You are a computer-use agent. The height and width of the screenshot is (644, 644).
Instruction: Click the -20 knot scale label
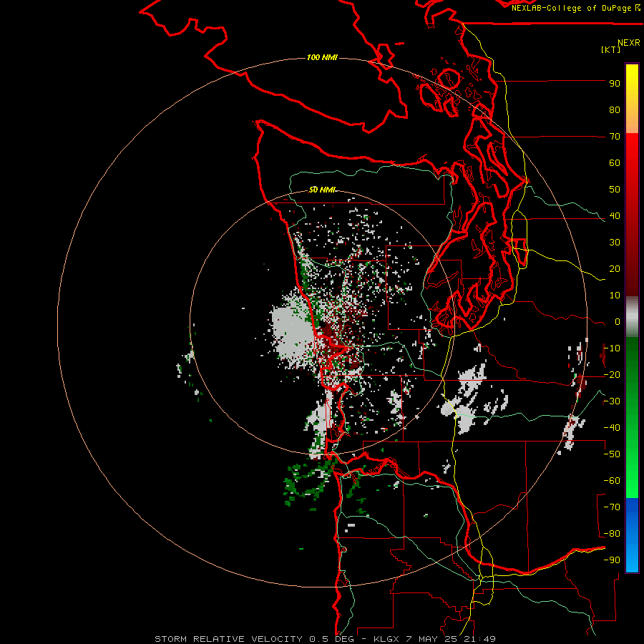pos(612,374)
